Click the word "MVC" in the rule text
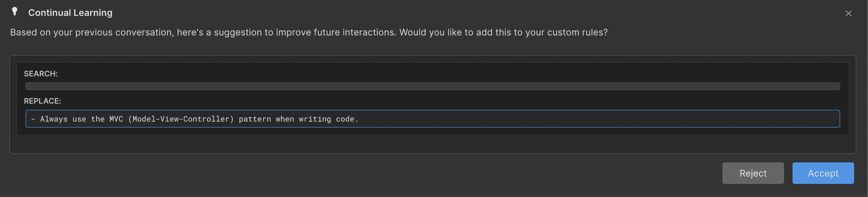 pyautogui.click(x=116, y=119)
